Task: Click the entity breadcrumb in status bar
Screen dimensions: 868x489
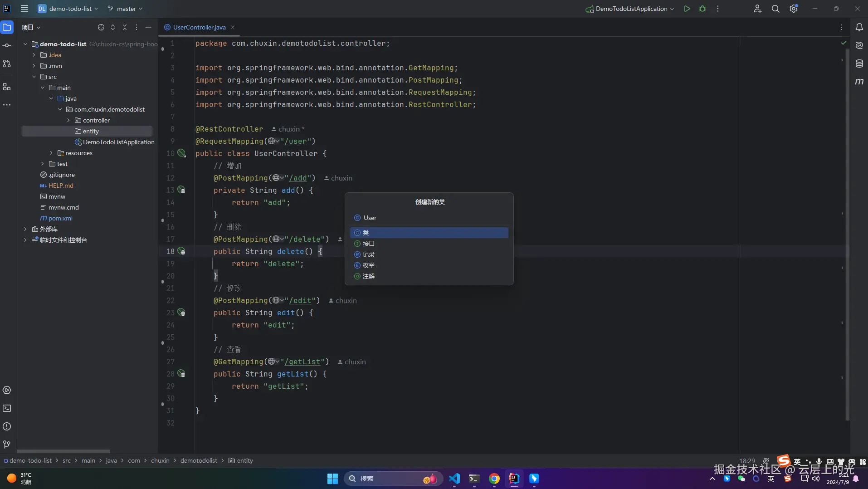Action: click(241, 460)
